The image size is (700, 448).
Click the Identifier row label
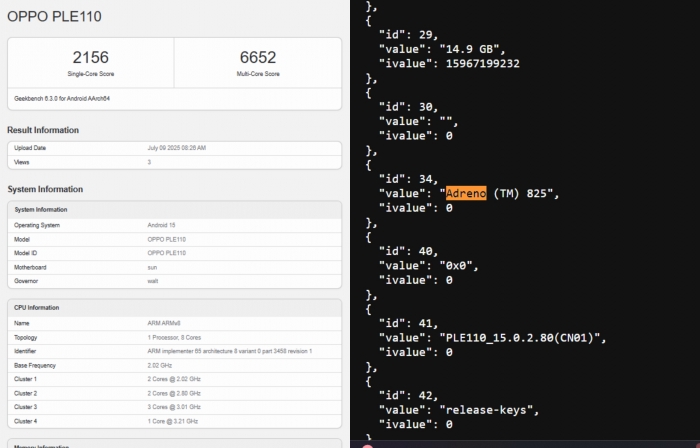click(x=25, y=351)
